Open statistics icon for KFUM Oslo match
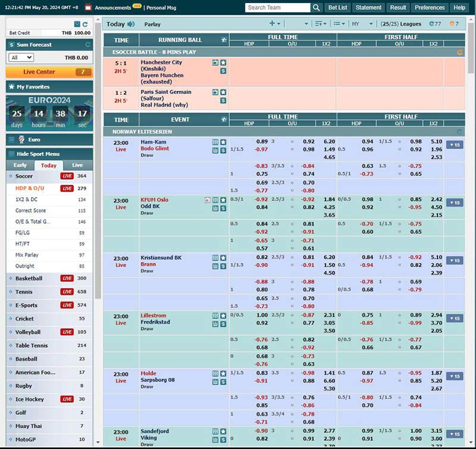 click(215, 208)
